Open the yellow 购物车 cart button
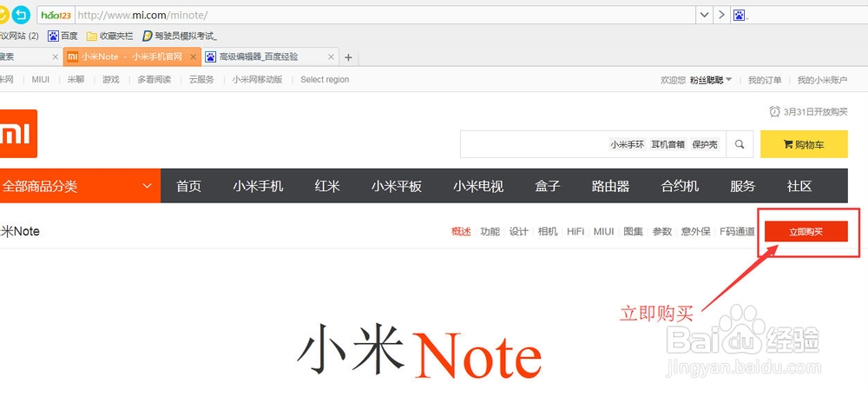The height and width of the screenshot is (397, 868). [x=804, y=144]
